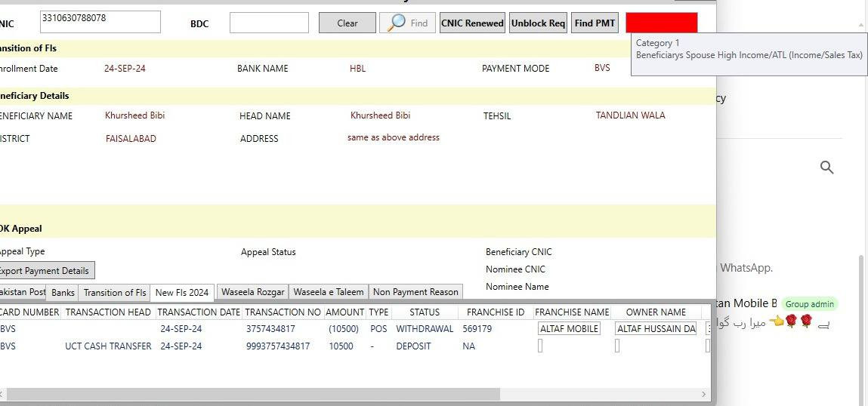Viewport: 868px width, 406px height.
Task: Switch to the Banks tab
Action: pyautogui.click(x=63, y=293)
